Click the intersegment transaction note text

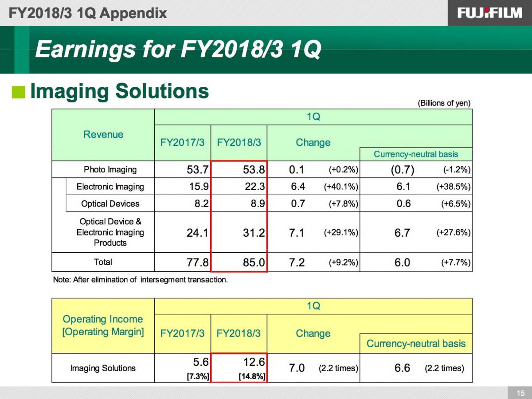[141, 280]
